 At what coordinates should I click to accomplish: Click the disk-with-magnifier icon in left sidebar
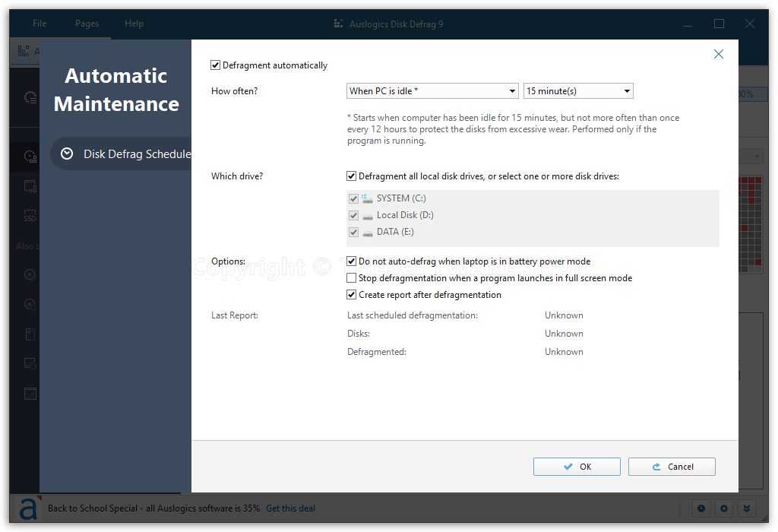click(30, 304)
